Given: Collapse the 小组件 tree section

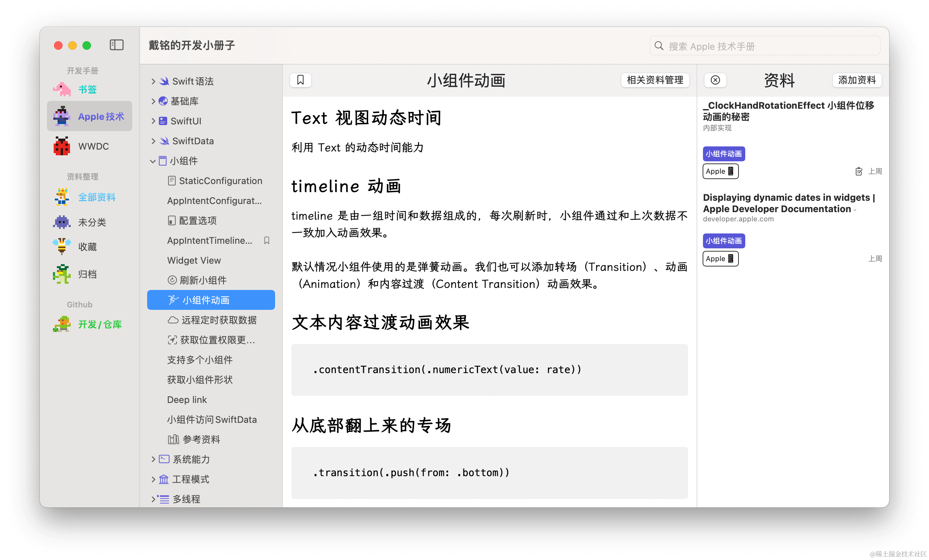Looking at the screenshot, I should click(x=153, y=161).
